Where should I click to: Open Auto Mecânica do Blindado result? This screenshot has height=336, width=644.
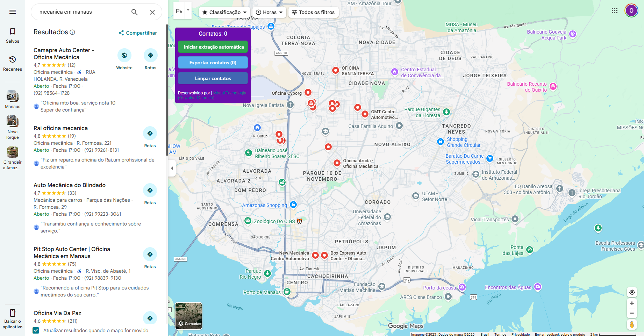(x=70, y=185)
